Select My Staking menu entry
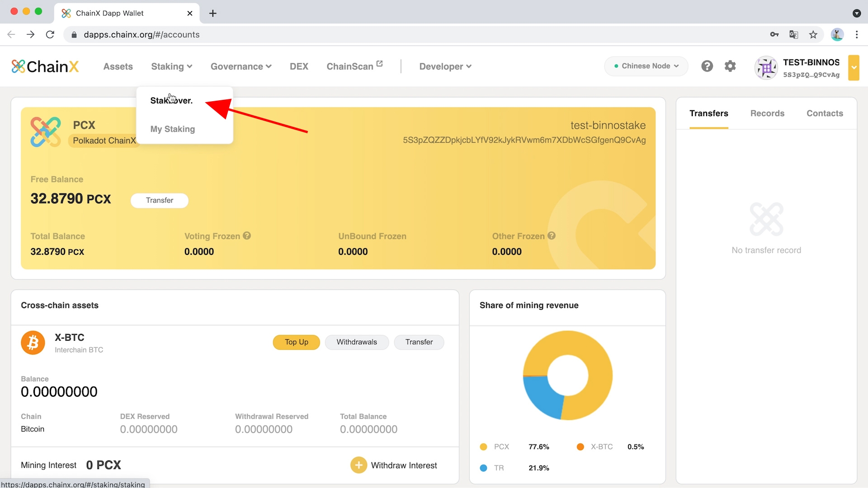This screenshot has height=488, width=868. 173,129
